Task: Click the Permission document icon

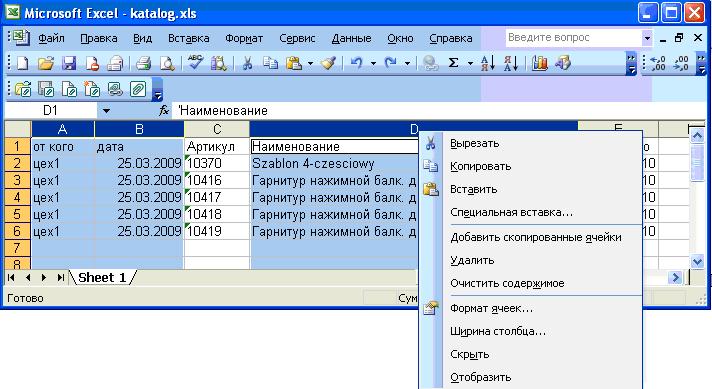Action: coord(92,63)
